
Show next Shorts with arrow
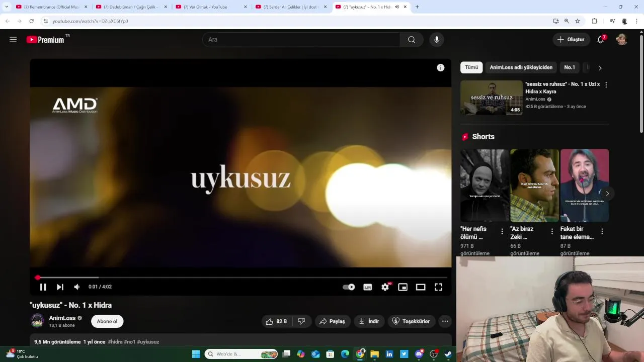(x=607, y=194)
